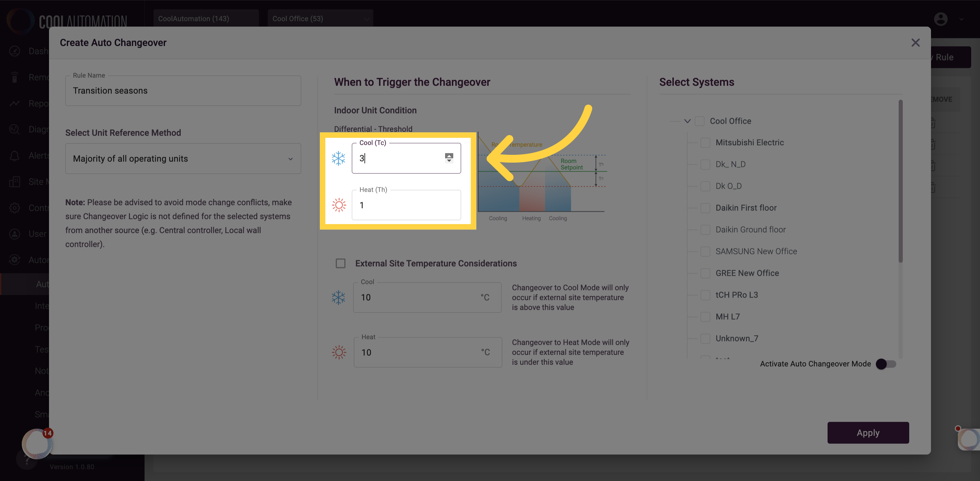Enable External Site Temperature Considerations checkbox
Screen dimensions: 980x481
click(x=341, y=263)
